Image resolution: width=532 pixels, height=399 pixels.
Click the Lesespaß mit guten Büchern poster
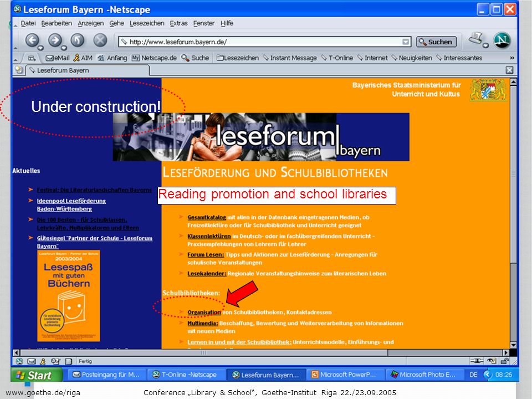pyautogui.click(x=69, y=295)
